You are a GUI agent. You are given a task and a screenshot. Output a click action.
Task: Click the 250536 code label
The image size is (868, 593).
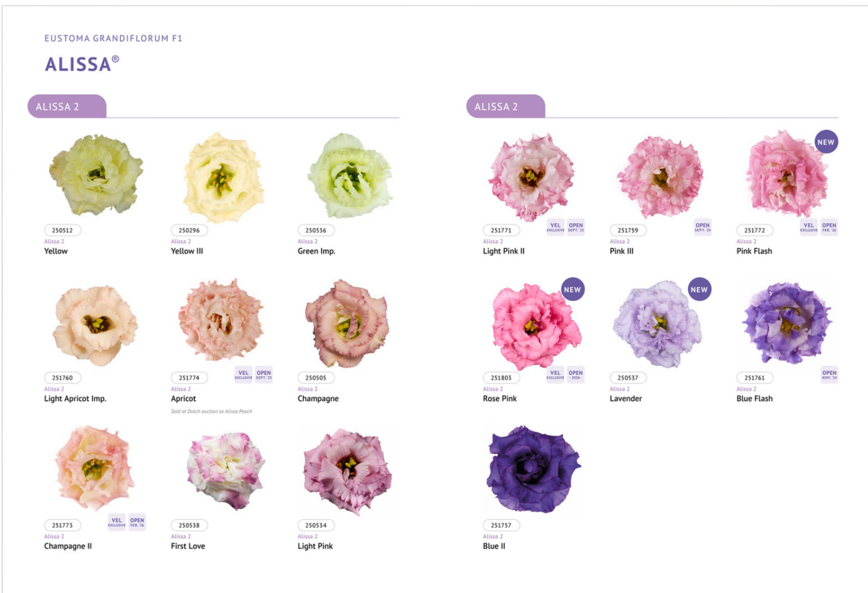316,230
